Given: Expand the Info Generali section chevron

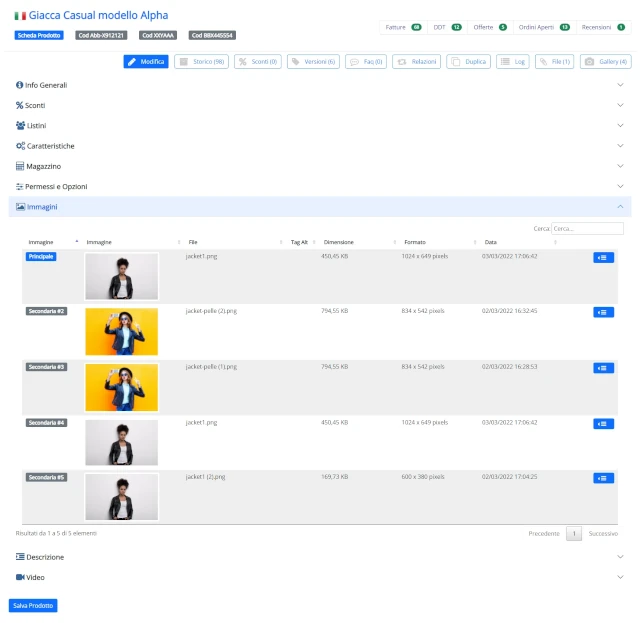Looking at the screenshot, I should click(x=620, y=85).
